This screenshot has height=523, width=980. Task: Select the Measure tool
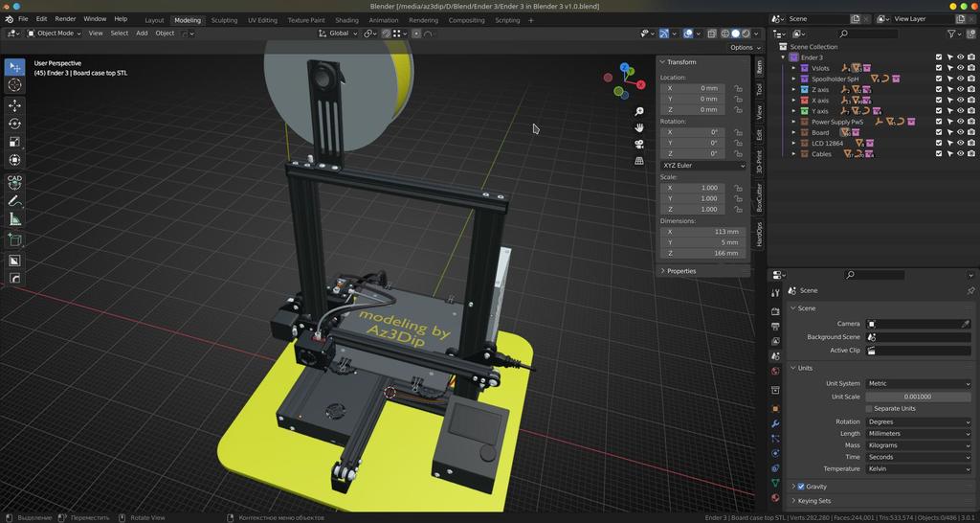(x=14, y=219)
